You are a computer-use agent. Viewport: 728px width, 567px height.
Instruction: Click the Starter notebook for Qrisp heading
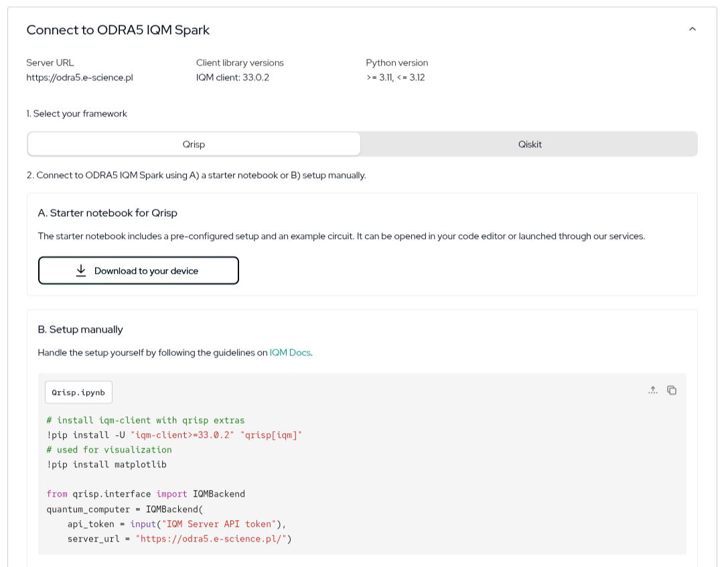(108, 213)
